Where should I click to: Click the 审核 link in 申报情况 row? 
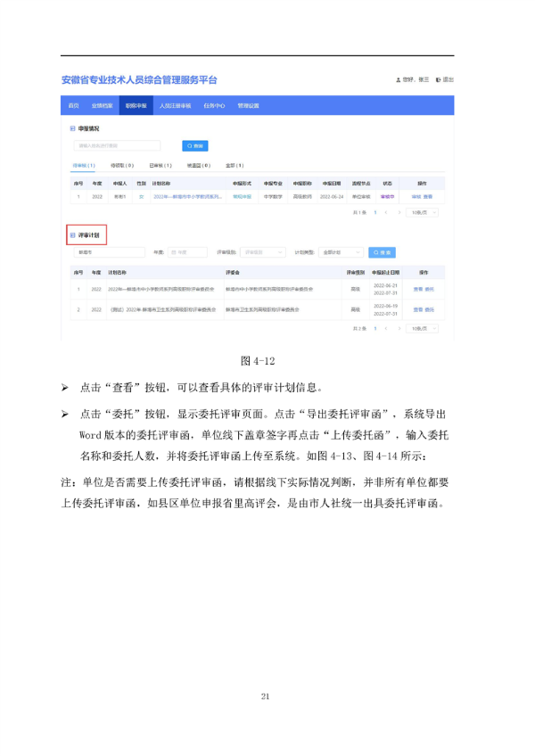click(416, 196)
